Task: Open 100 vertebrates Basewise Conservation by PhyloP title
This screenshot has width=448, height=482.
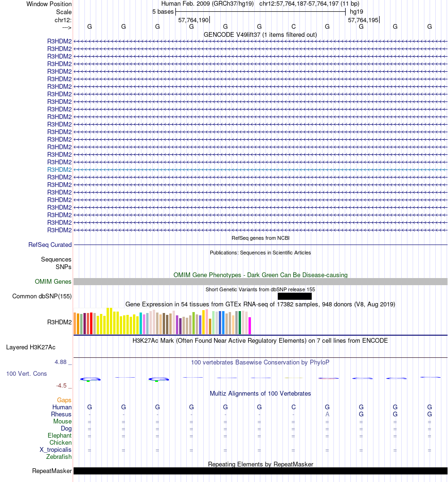Action: pyautogui.click(x=260, y=363)
